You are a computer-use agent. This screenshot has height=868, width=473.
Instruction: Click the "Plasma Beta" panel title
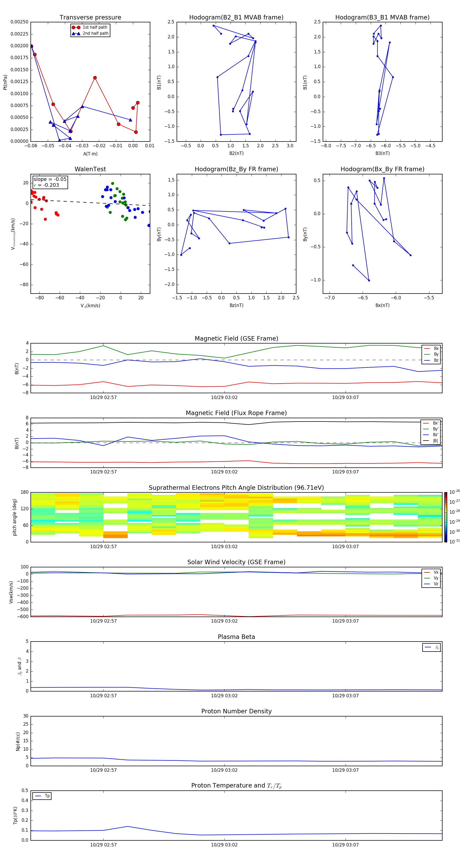236,637
